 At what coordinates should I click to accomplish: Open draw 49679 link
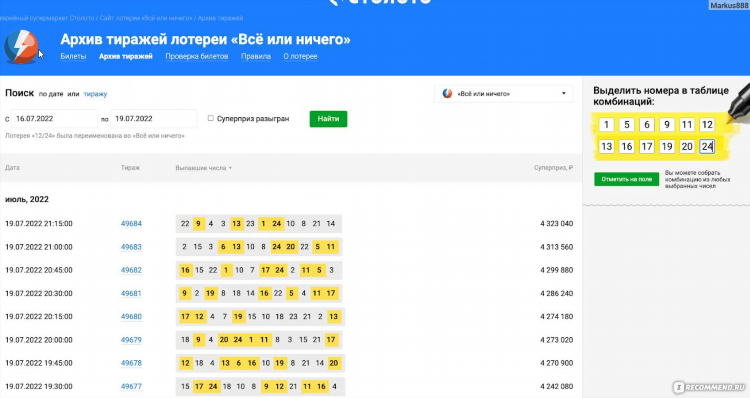(x=131, y=340)
